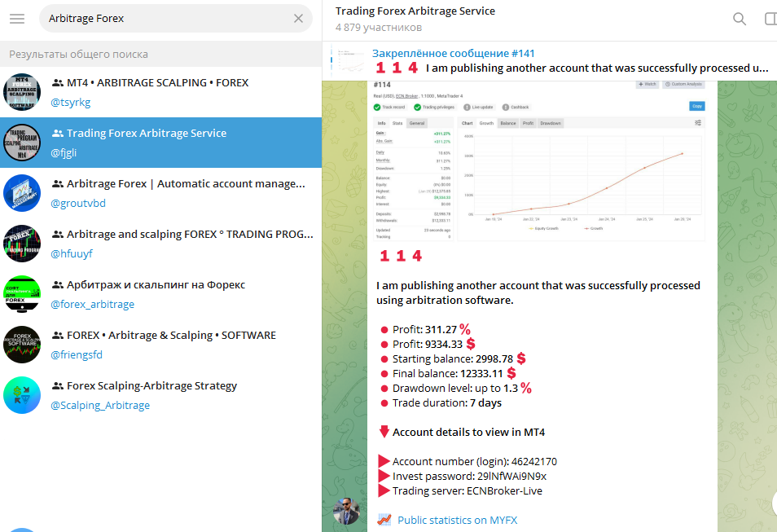Click the @friengsfd channel avatar
This screenshot has width=777, height=532.
point(22,345)
